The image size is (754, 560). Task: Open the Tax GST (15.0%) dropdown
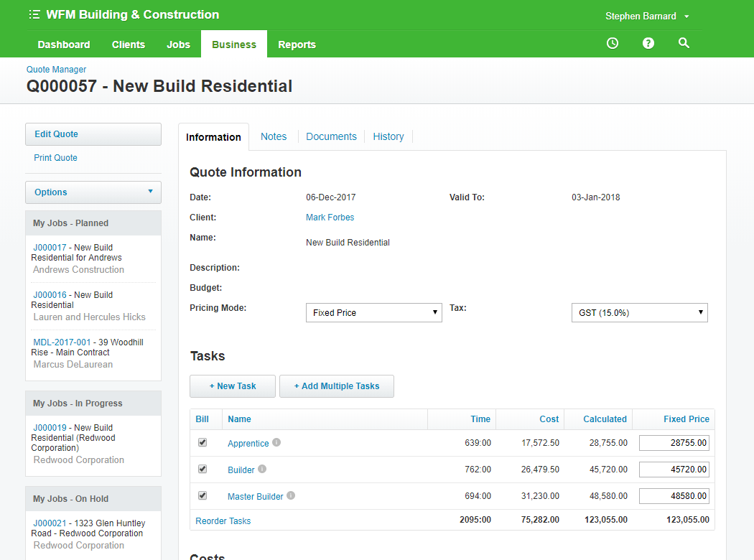[x=640, y=312]
